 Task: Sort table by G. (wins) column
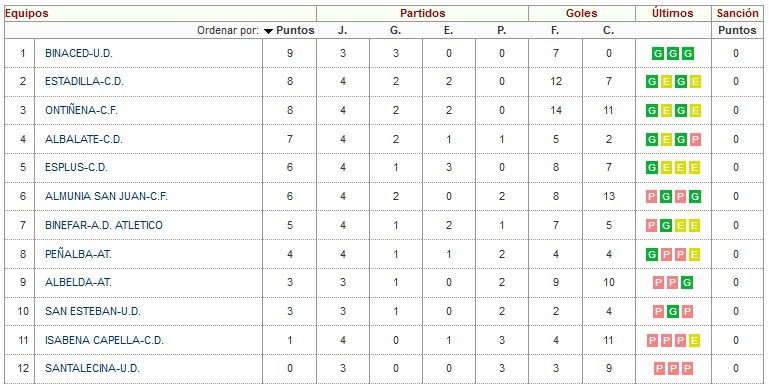(395, 30)
